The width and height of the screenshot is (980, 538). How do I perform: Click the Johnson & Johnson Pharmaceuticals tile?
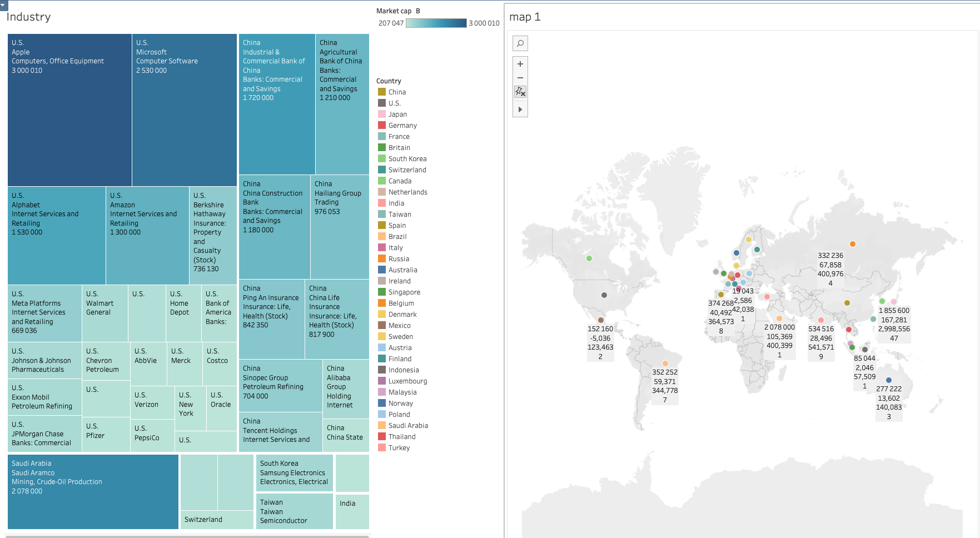click(x=44, y=361)
